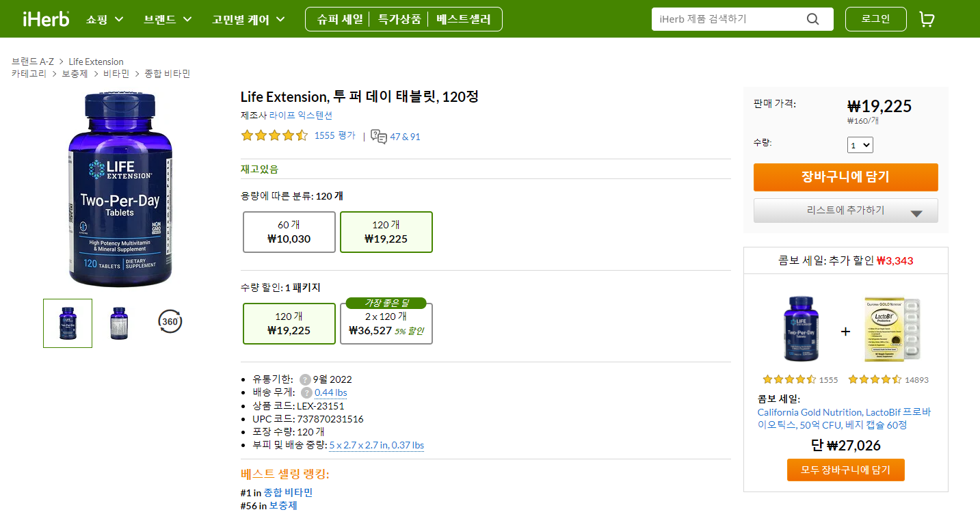The width and height of the screenshot is (980, 525).
Task: Go to 종합 비타민 breadcrumb link
Action: 168,74
